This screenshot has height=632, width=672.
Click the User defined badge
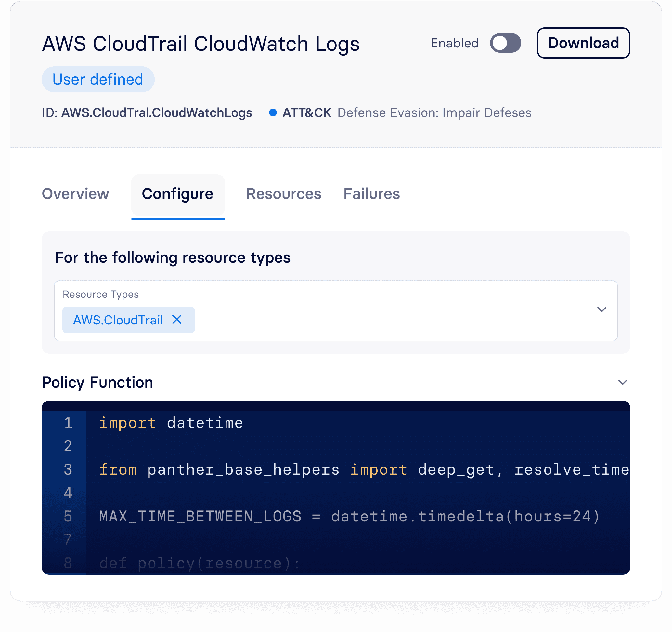98,79
